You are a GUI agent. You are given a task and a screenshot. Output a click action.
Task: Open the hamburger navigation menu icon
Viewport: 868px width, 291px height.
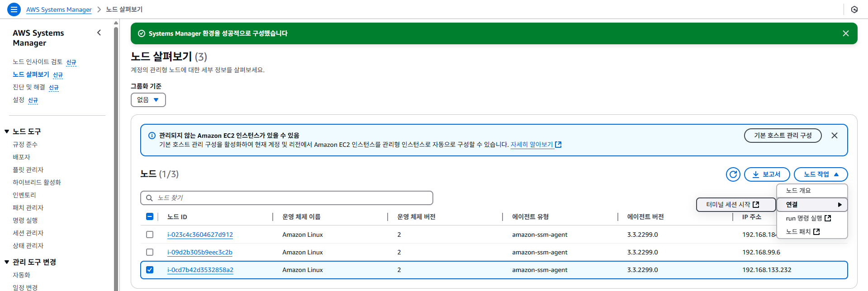(x=14, y=9)
